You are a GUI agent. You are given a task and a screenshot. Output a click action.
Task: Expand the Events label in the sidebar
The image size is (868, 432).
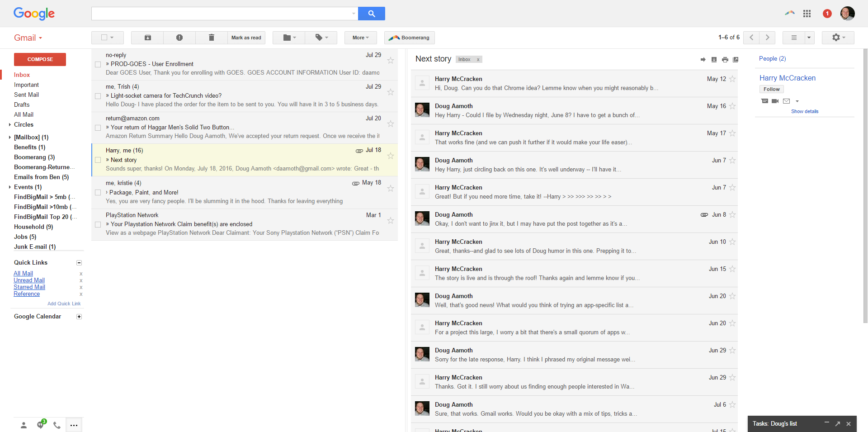coord(9,187)
